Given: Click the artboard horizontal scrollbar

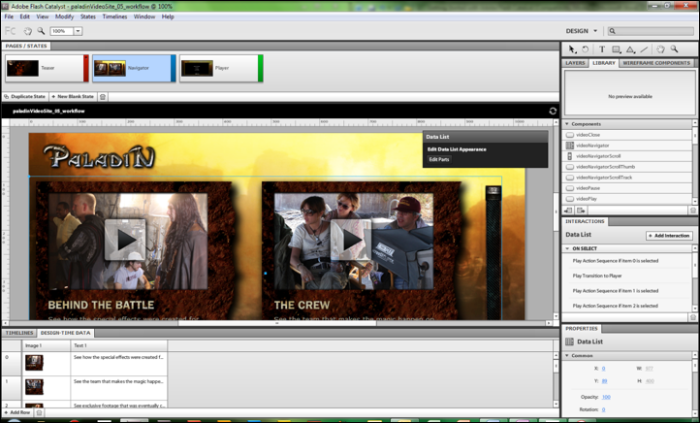Looking at the screenshot, I should coord(277,323).
